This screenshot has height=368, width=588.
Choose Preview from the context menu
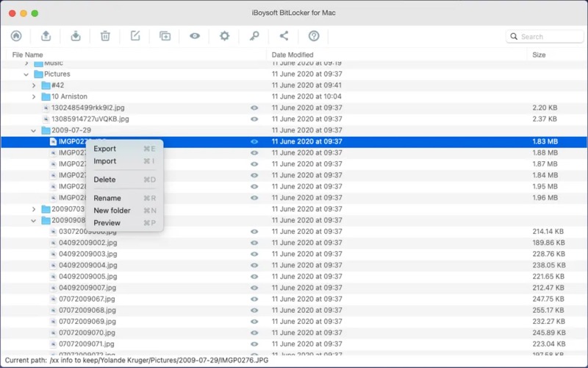tap(124, 223)
